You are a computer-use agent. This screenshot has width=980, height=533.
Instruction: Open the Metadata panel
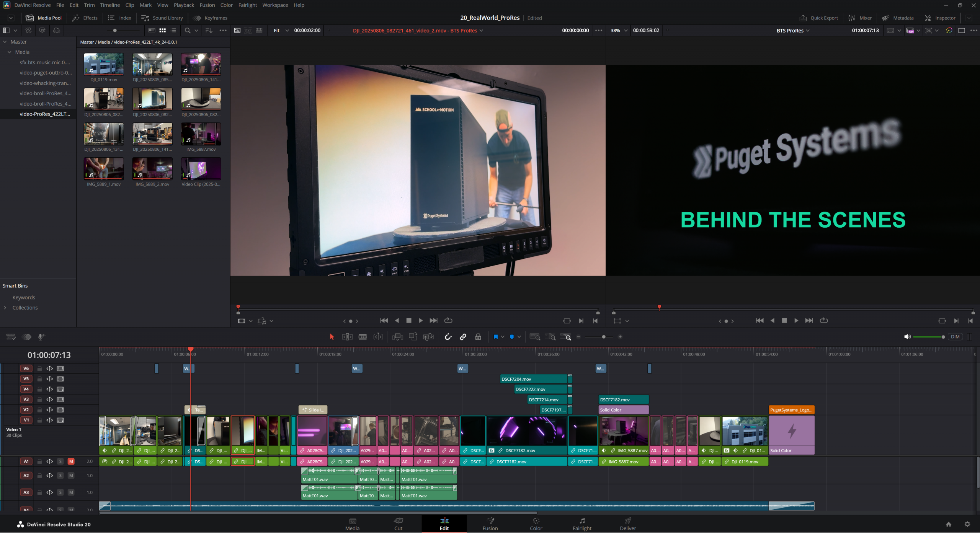[898, 18]
